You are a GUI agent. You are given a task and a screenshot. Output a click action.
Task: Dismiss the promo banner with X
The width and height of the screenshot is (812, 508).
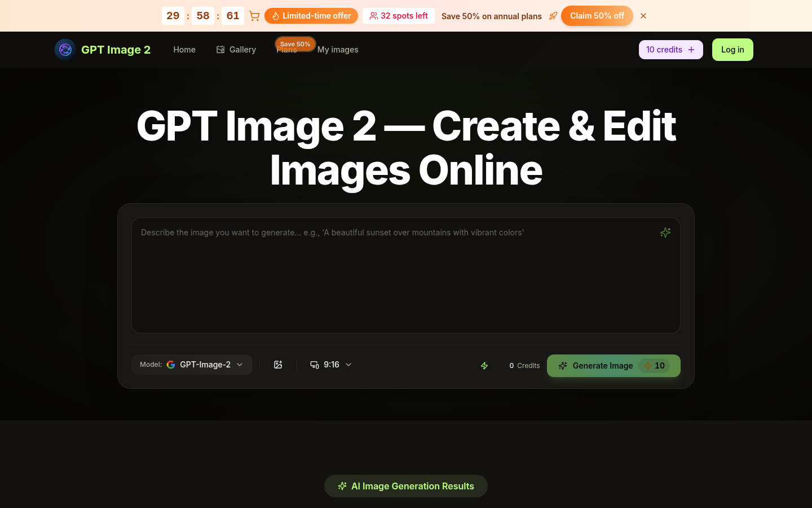(x=643, y=16)
